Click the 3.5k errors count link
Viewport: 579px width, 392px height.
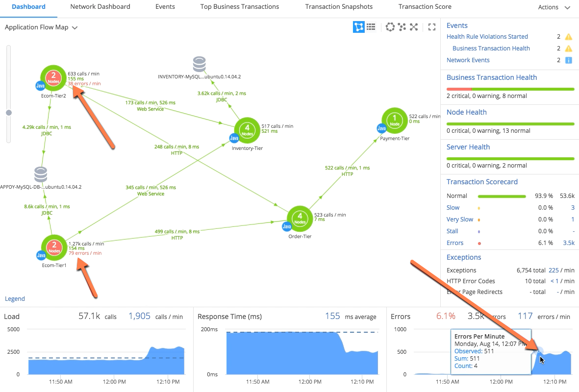point(569,243)
